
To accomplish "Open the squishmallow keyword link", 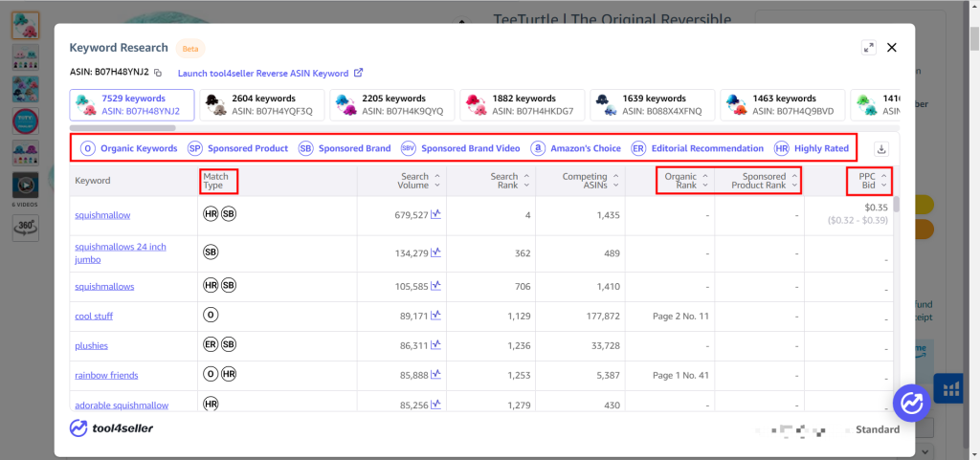I will (x=102, y=215).
